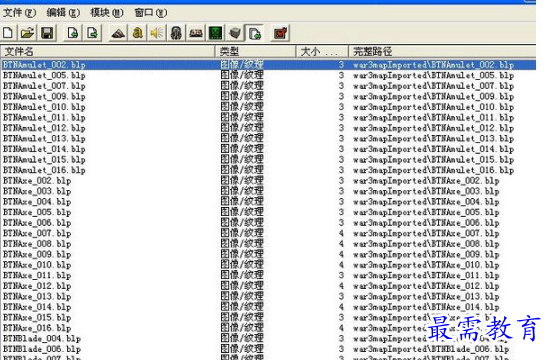The height and width of the screenshot is (360, 549).
Task: Open the Terrain Editor mountain icon
Action: coord(118,33)
